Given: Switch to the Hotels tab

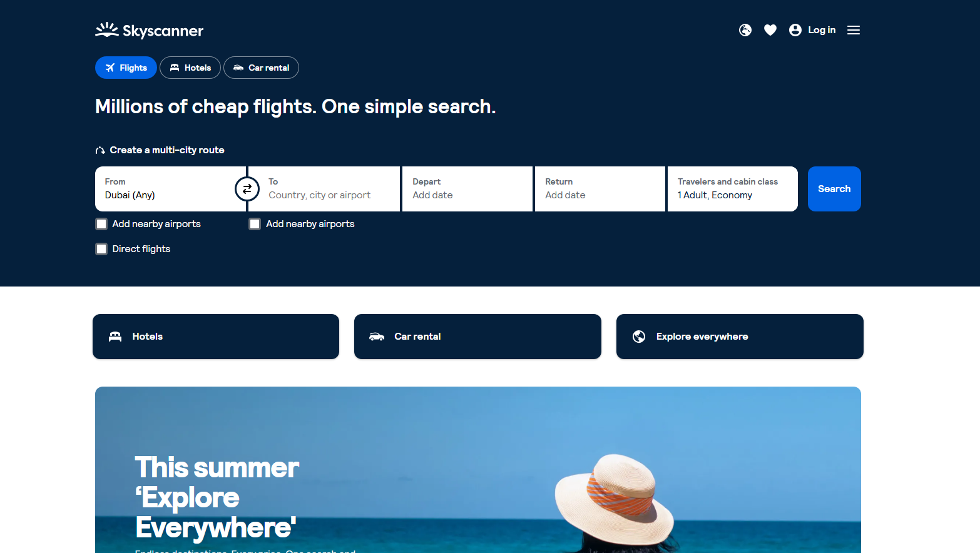Looking at the screenshot, I should point(190,68).
